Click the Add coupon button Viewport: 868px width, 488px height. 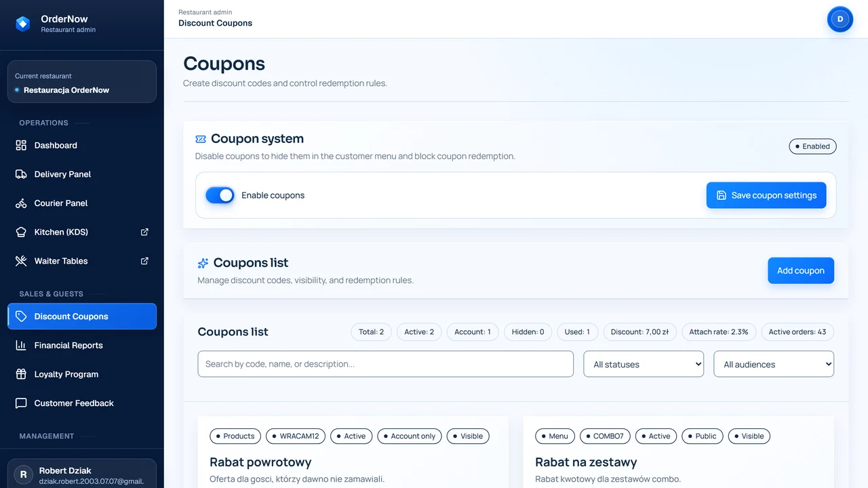(801, 270)
